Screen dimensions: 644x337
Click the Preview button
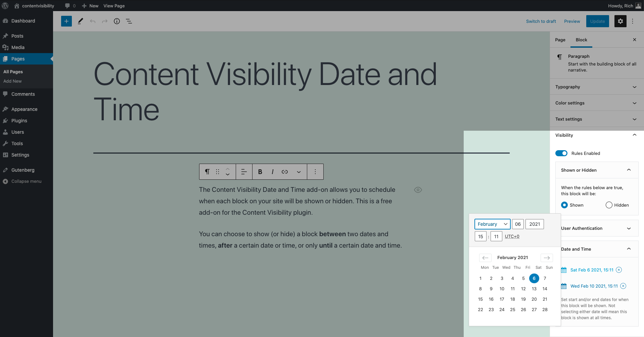pos(572,21)
